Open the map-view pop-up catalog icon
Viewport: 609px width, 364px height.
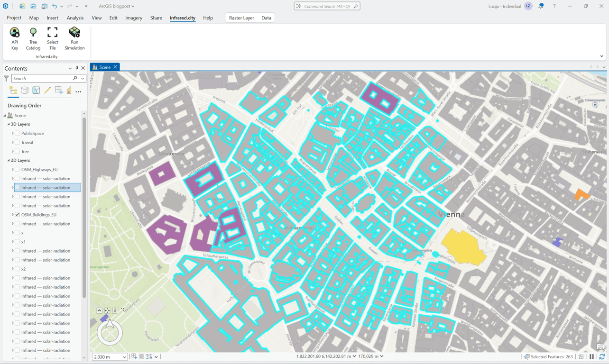coord(600,346)
